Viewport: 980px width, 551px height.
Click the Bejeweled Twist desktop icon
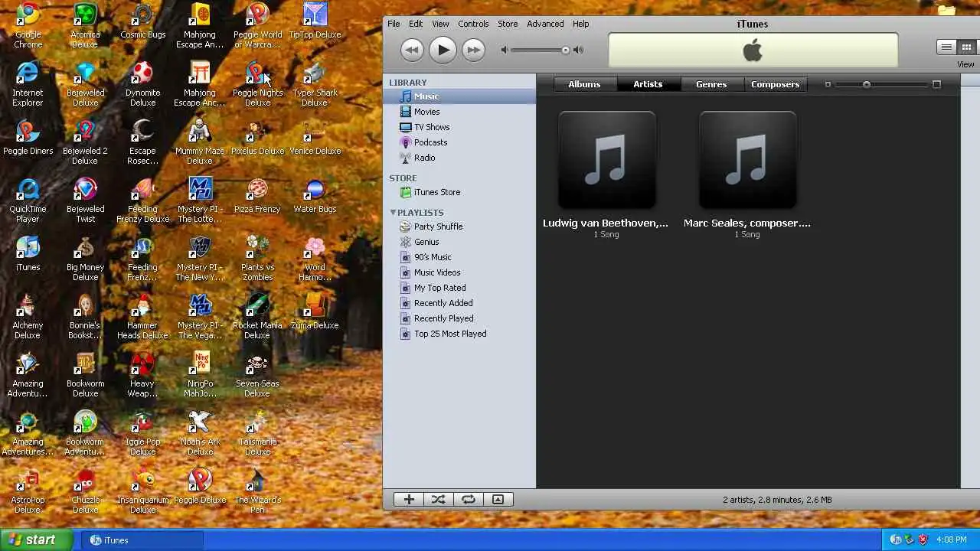[x=85, y=201]
